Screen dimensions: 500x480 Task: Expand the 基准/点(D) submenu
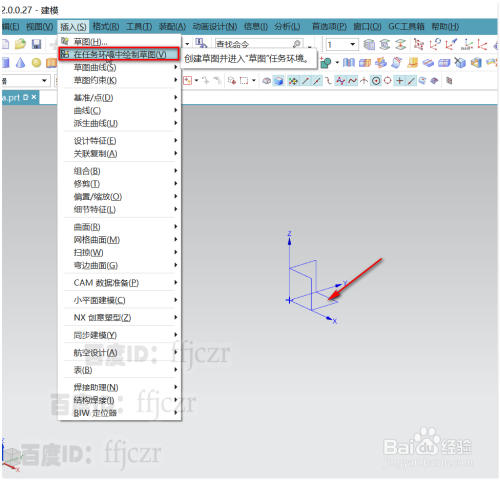119,97
